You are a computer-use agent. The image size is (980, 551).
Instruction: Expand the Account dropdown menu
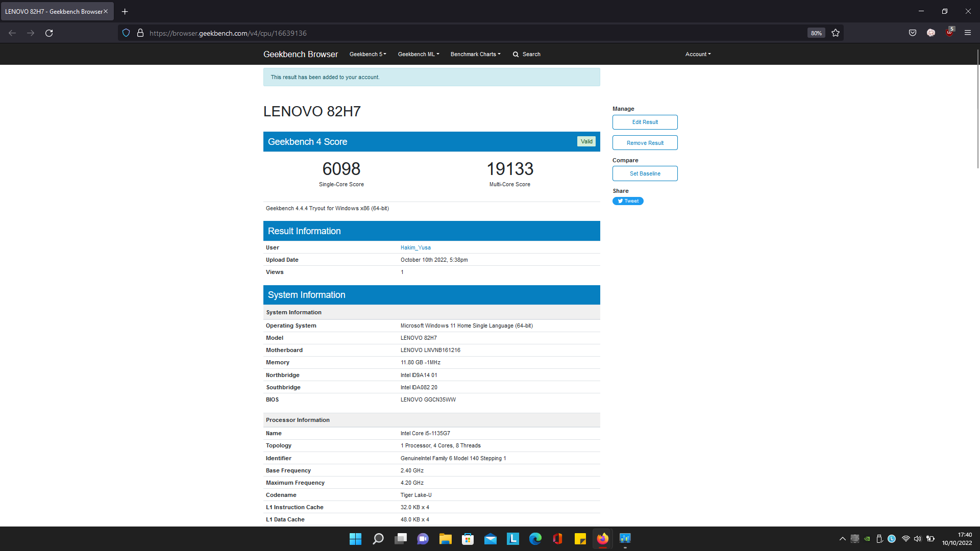tap(698, 54)
